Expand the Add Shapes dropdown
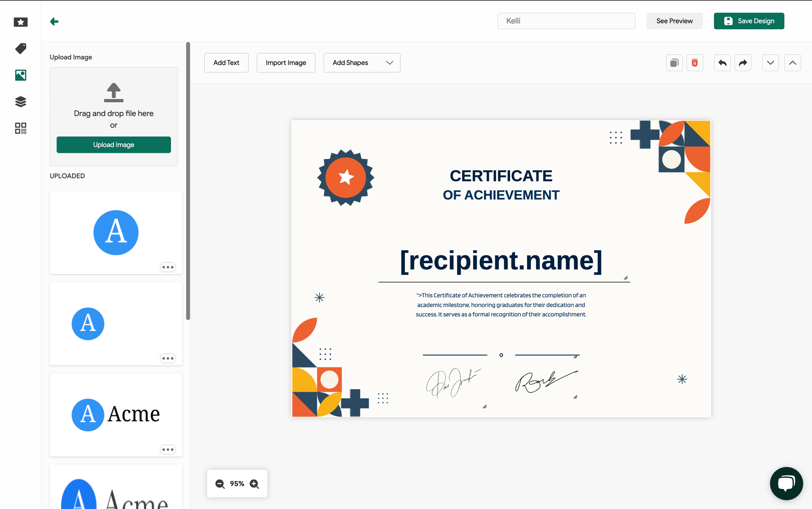Screen dimensions: 812x509 tap(362, 63)
